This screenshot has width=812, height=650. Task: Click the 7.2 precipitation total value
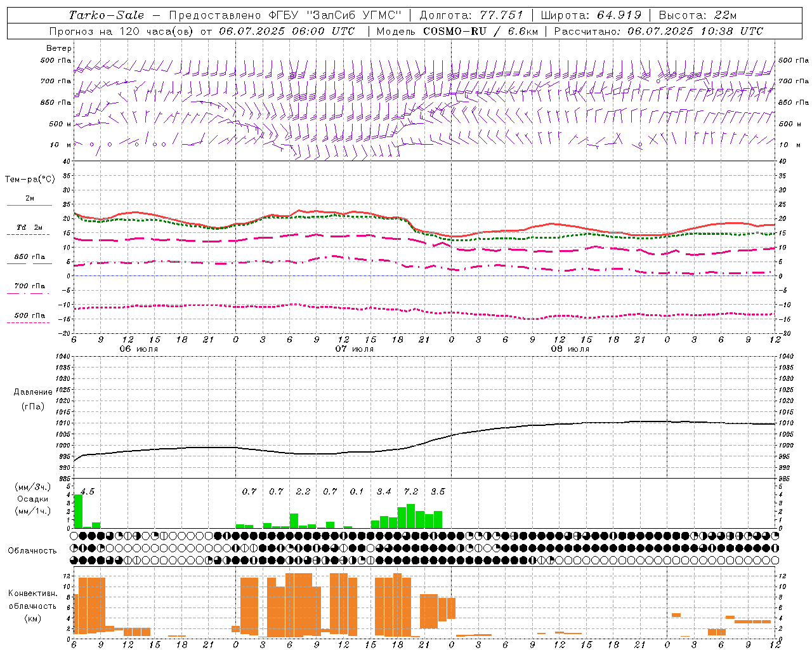(x=411, y=491)
